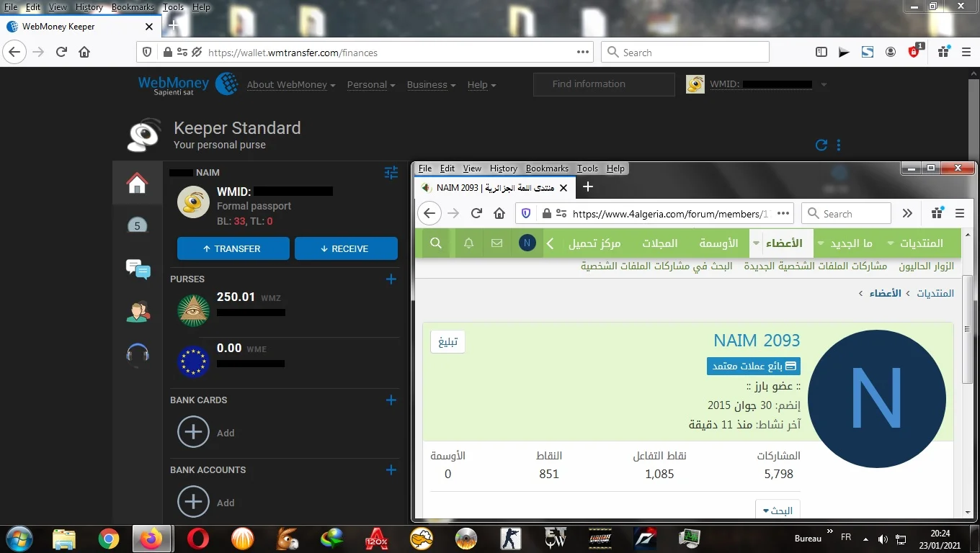This screenshot has width=980, height=553.
Task: Add a new purse with plus icon
Action: [x=391, y=279]
